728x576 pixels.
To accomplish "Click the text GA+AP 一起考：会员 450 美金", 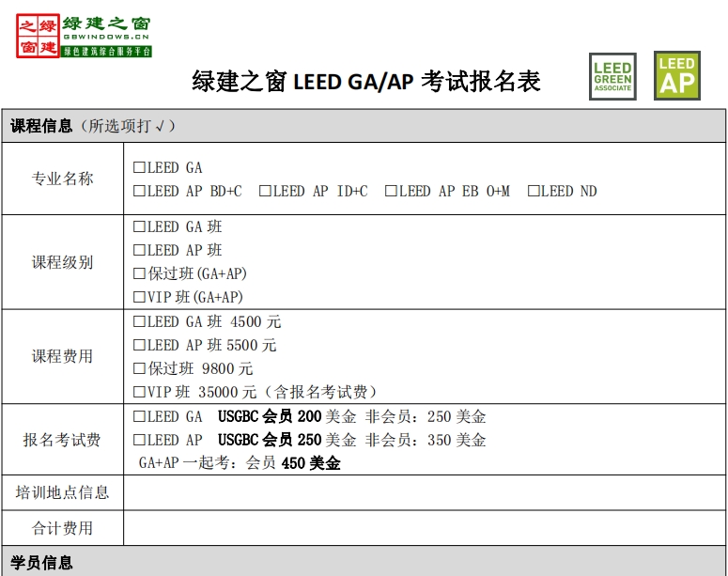I will pyautogui.click(x=240, y=462).
